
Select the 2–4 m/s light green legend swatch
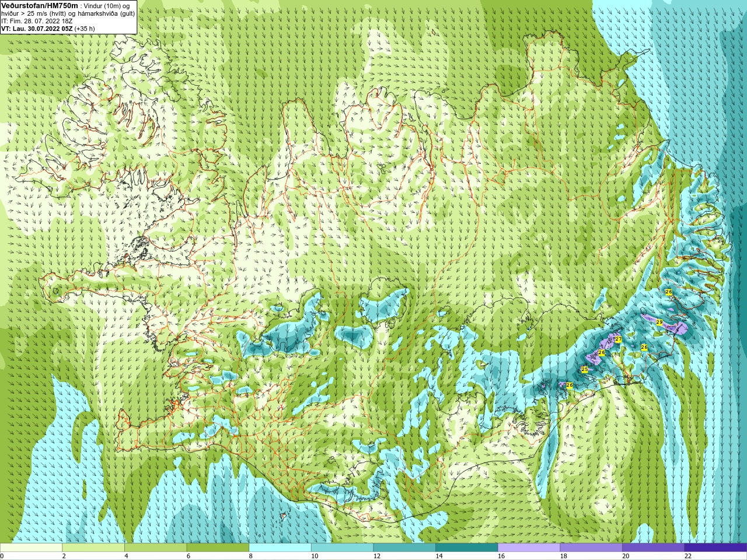point(93,548)
